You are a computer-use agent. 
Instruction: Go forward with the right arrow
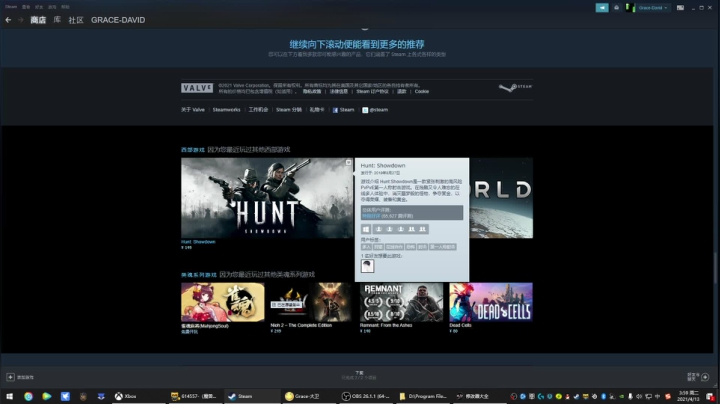tap(20, 20)
